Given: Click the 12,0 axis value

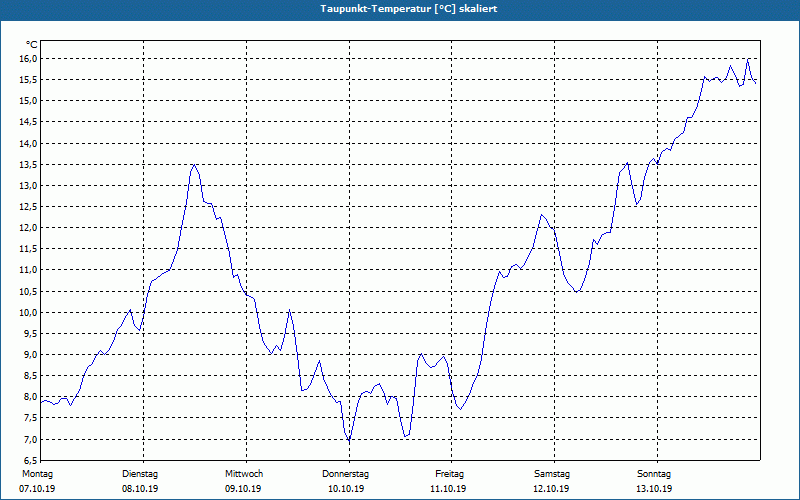Looking at the screenshot, I should tap(29, 228).
